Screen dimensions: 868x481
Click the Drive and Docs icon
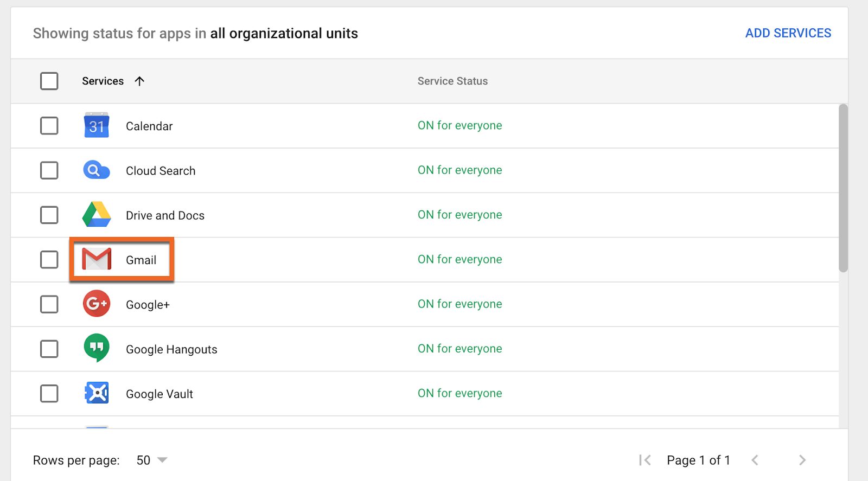(x=97, y=214)
